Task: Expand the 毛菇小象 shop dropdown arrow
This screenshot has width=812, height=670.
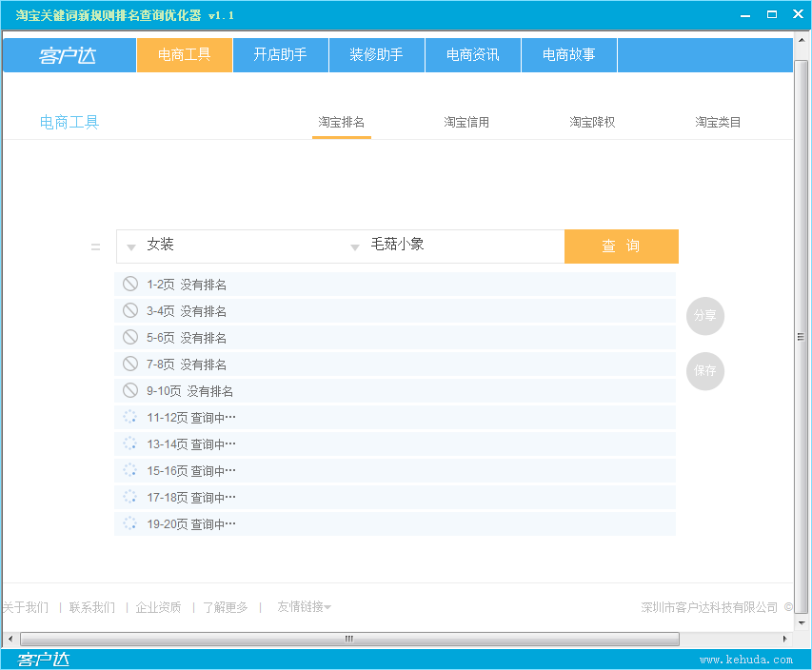Action: pyautogui.click(x=355, y=247)
